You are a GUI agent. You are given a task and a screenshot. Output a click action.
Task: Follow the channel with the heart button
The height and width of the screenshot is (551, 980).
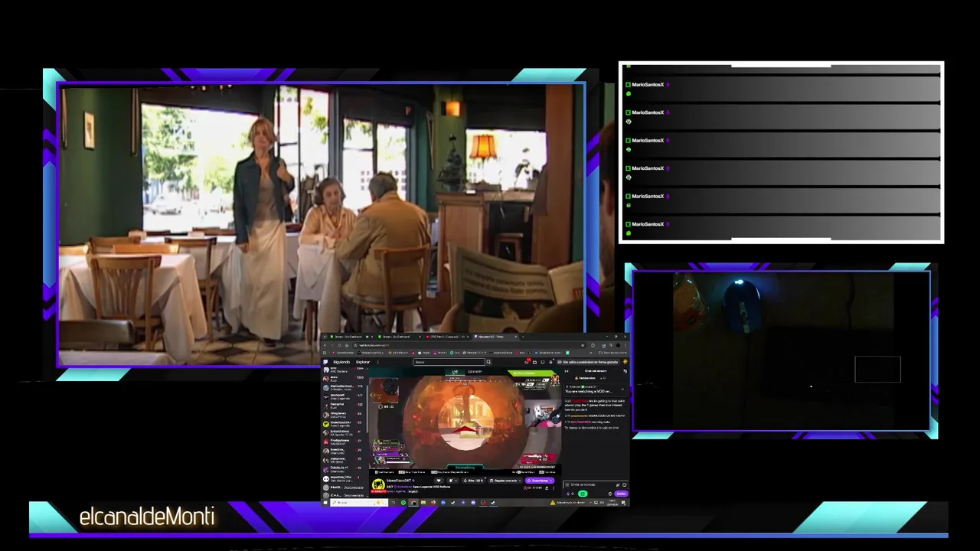pyautogui.click(x=439, y=481)
